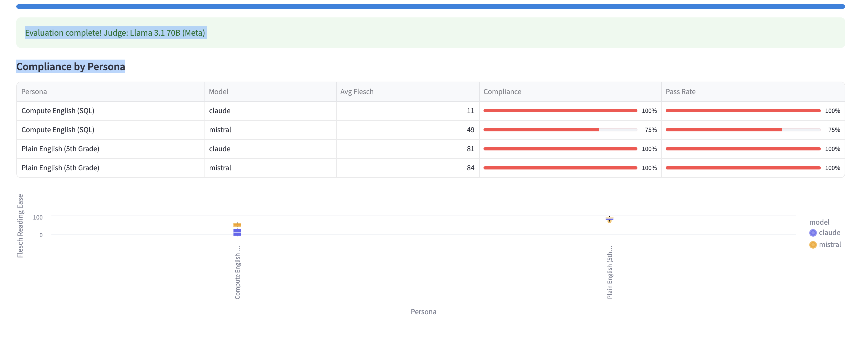Click the blue claude box in Compute English

coord(237,232)
